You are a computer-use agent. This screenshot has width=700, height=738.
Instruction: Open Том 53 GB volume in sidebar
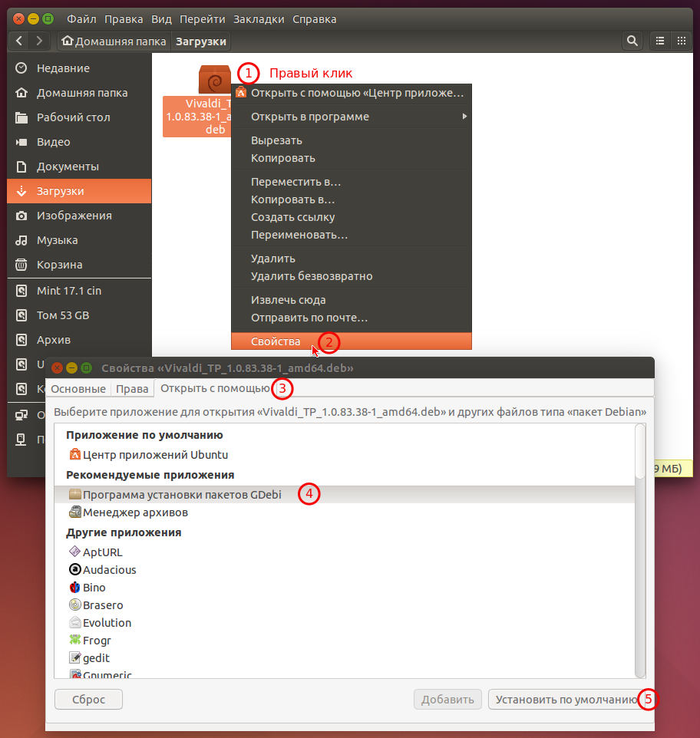click(79, 315)
